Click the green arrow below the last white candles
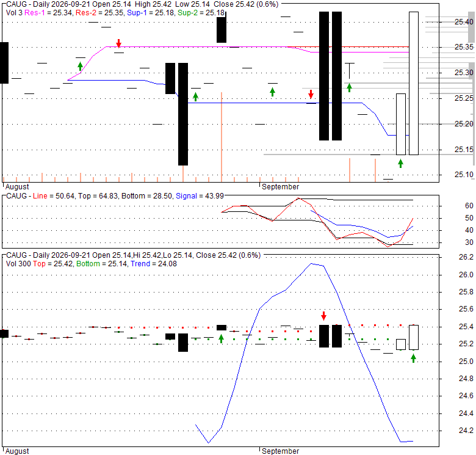Screen dimensions: 476x455 click(401, 164)
